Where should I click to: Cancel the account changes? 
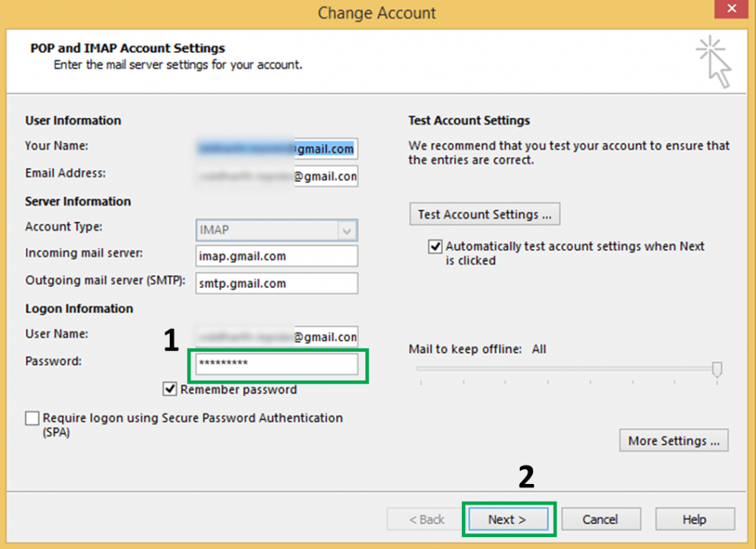coord(601,519)
